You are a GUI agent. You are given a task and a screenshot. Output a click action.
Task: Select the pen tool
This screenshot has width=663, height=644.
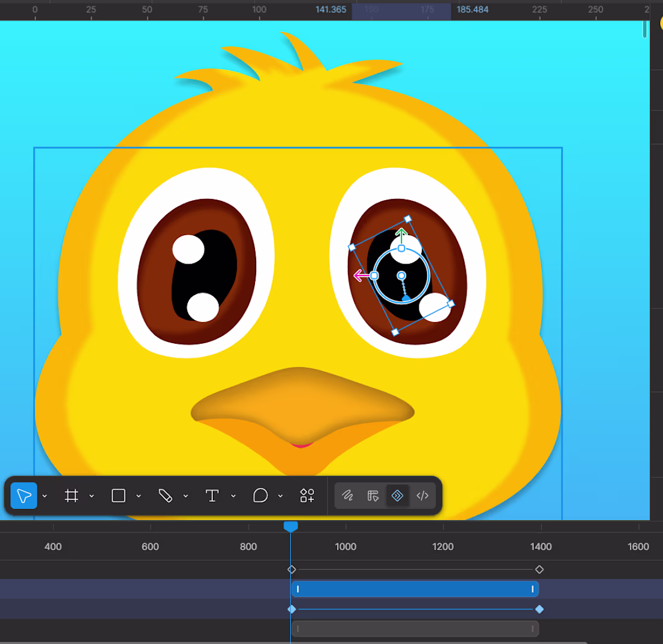pyautogui.click(x=165, y=496)
